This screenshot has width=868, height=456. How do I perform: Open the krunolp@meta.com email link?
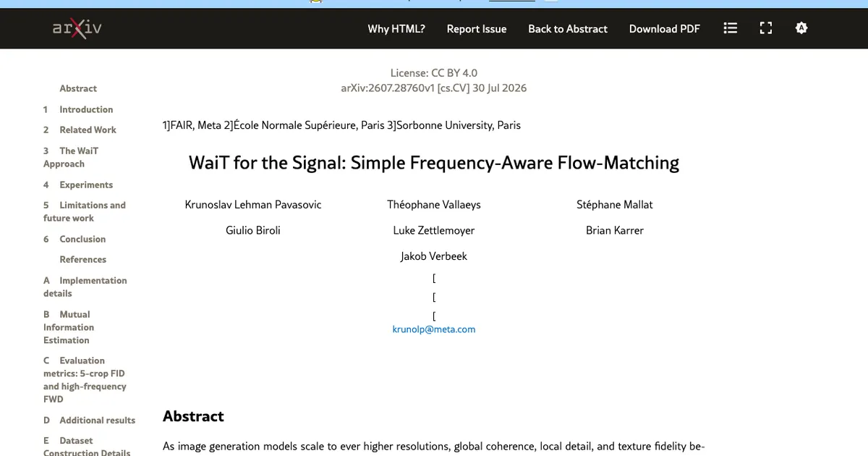click(434, 329)
